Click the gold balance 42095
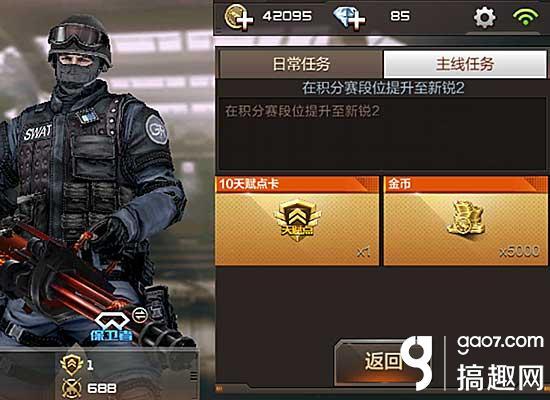The width and height of the screenshot is (550, 400). [287, 16]
